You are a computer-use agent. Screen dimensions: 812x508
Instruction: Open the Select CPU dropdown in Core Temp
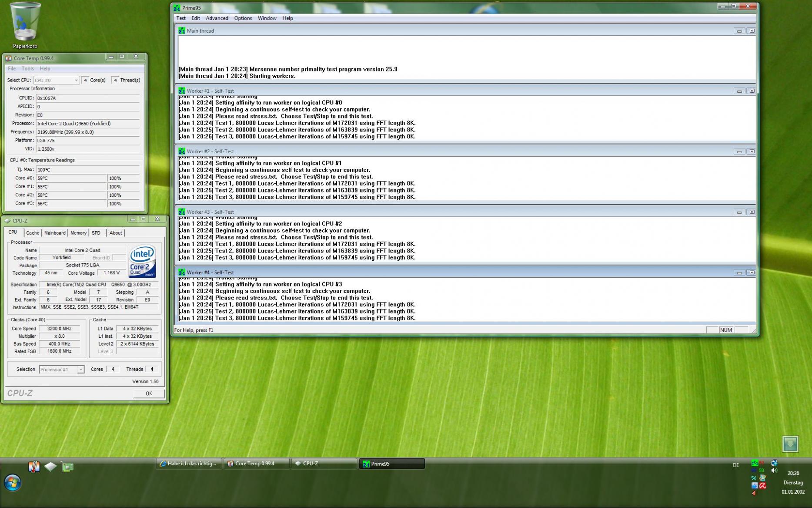pos(57,80)
